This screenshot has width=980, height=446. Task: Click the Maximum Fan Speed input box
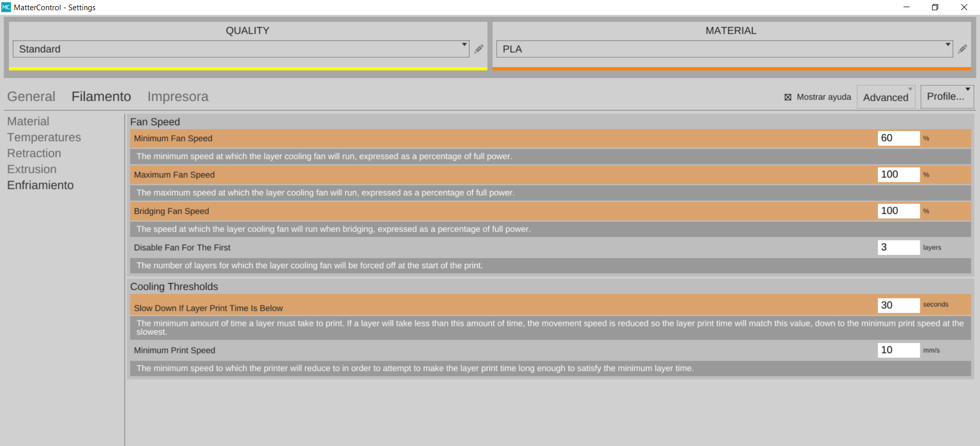click(898, 175)
